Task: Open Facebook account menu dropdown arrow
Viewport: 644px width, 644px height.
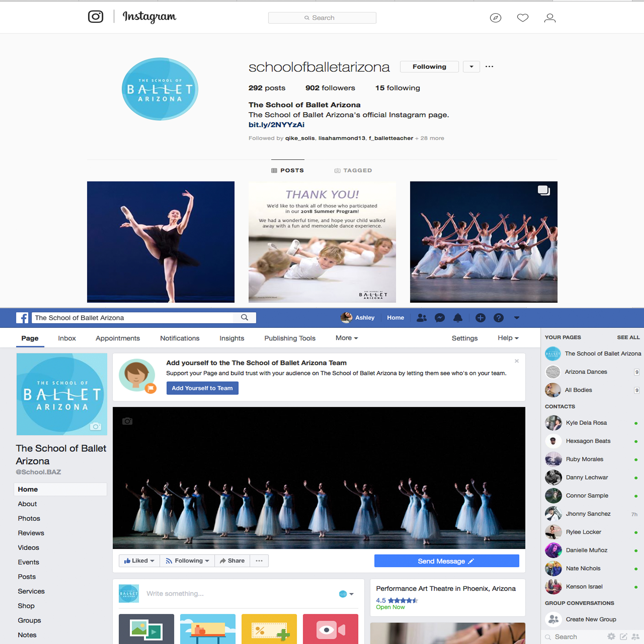Action: [516, 318]
